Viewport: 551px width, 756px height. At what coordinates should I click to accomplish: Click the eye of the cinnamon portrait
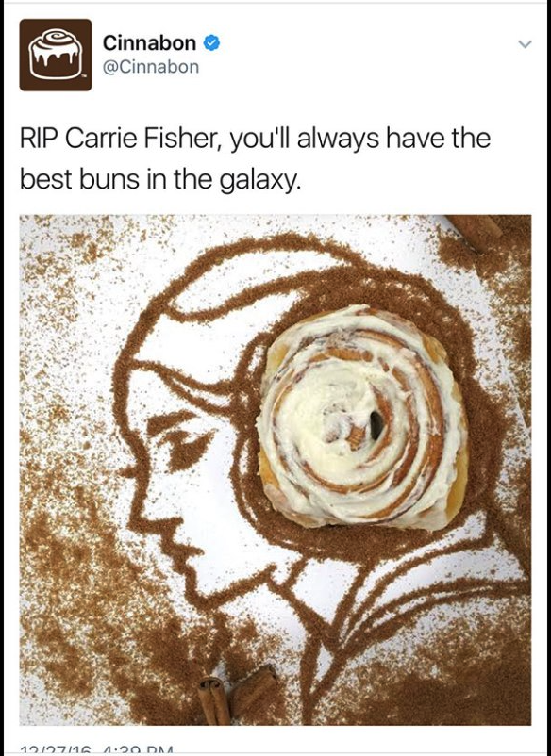tap(181, 442)
